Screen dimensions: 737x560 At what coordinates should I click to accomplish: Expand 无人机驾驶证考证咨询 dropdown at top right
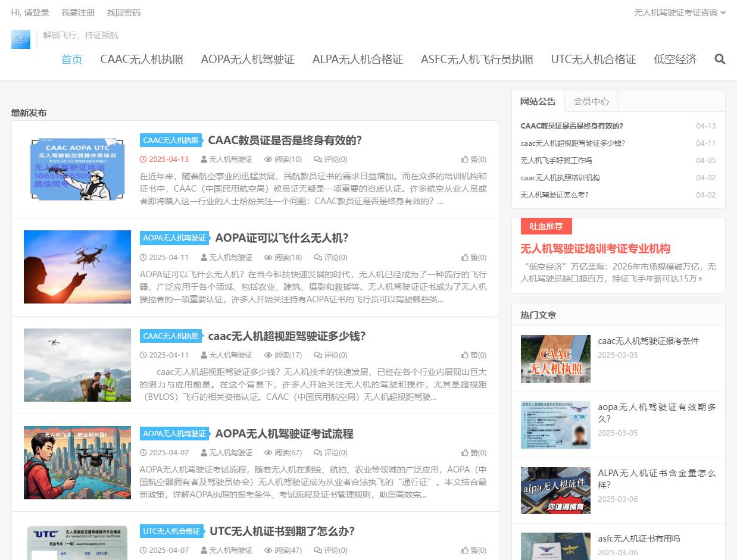click(680, 12)
